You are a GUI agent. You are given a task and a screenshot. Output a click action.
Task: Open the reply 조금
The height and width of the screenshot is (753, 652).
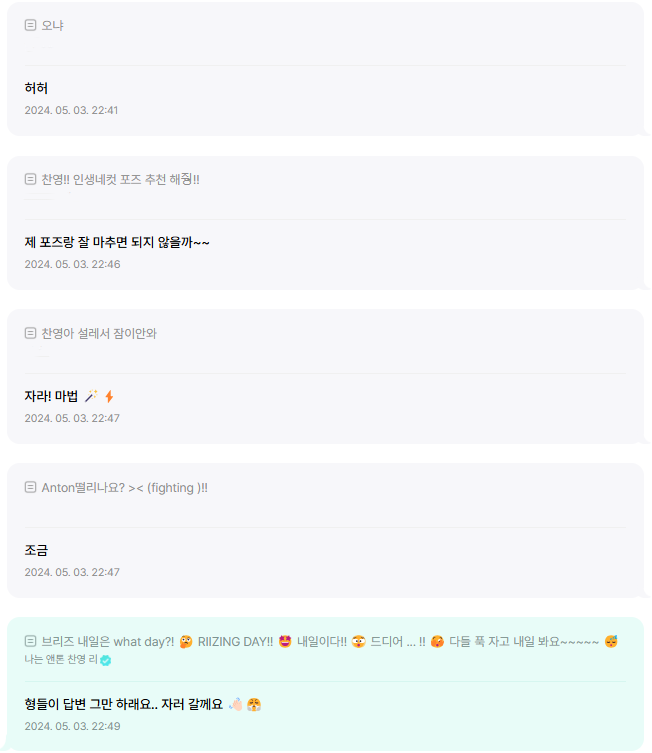tap(36, 550)
